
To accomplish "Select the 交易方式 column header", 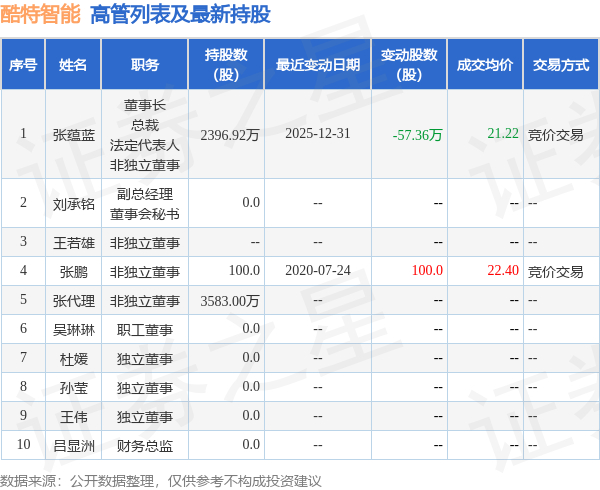I will pyautogui.click(x=561, y=64).
